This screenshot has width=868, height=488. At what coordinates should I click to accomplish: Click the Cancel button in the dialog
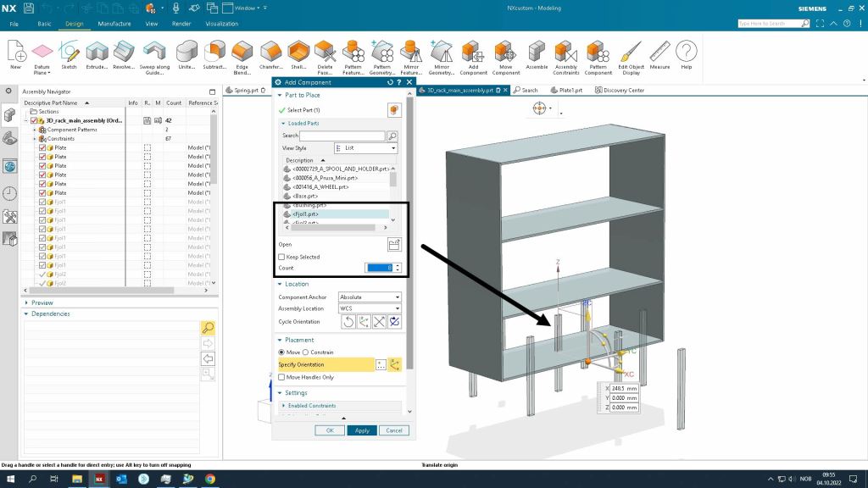(394, 430)
